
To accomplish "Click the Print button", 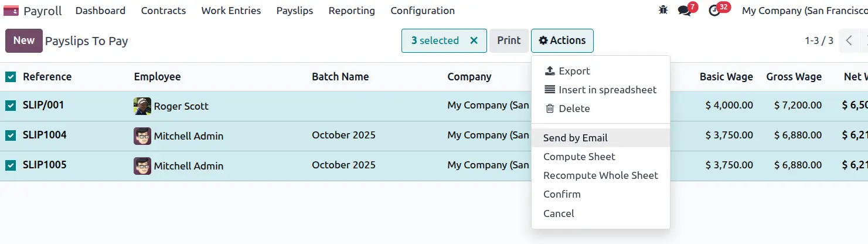I will (x=509, y=40).
